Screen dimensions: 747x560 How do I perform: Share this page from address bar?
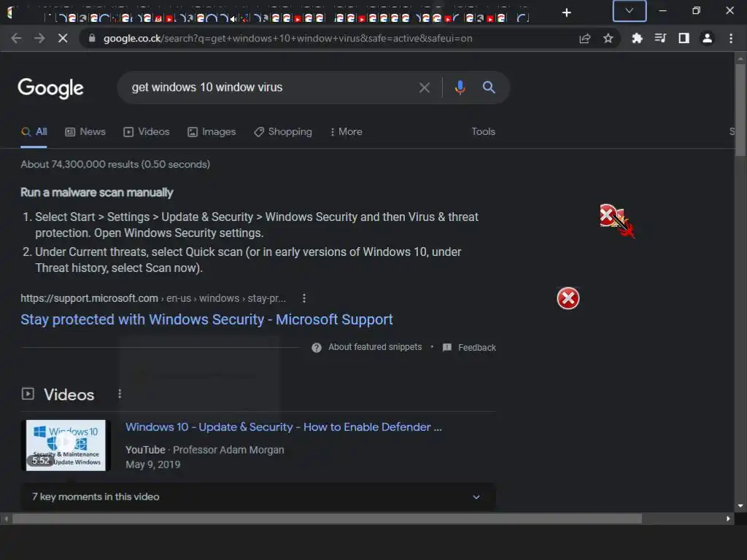585,39
